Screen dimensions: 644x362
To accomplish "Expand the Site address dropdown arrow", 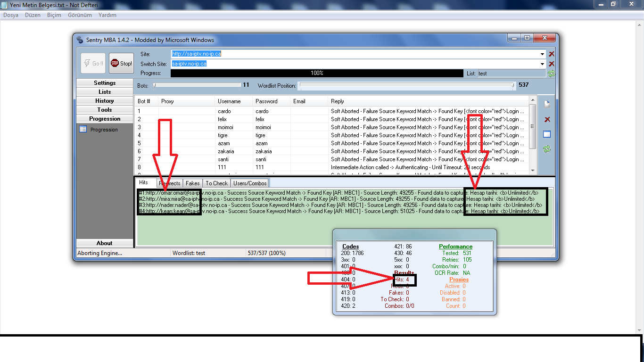I will 543,54.
